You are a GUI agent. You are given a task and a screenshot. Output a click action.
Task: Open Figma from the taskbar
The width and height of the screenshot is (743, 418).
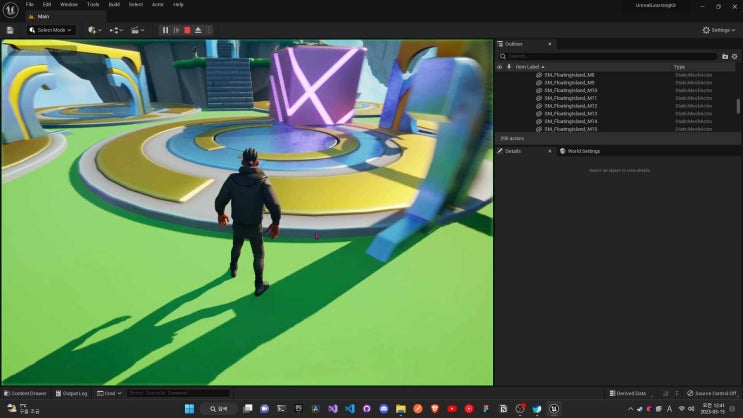[486, 409]
